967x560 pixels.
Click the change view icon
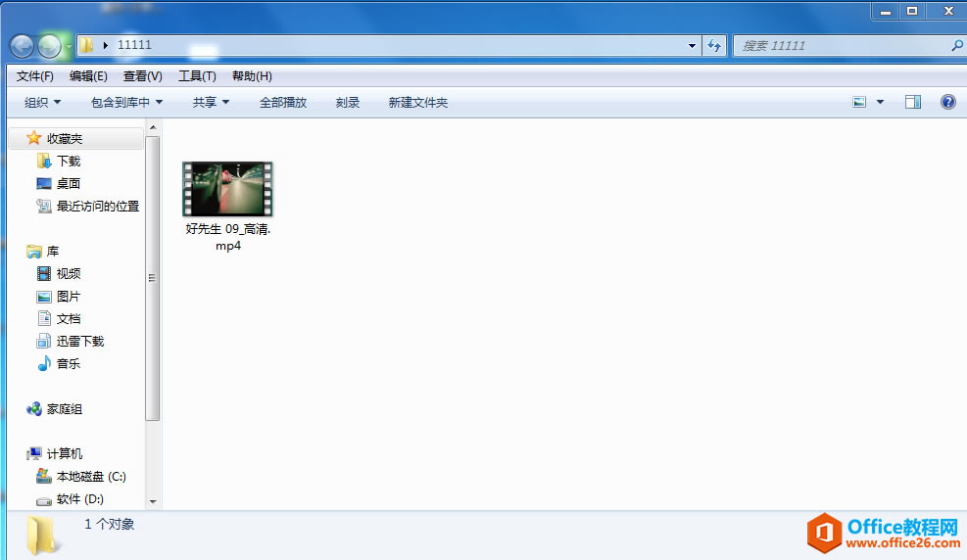click(859, 102)
